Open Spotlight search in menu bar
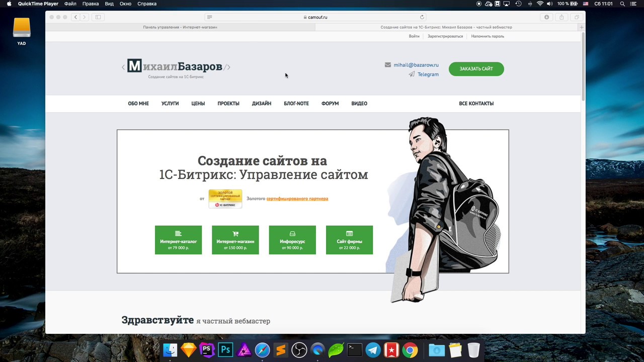 click(x=622, y=4)
